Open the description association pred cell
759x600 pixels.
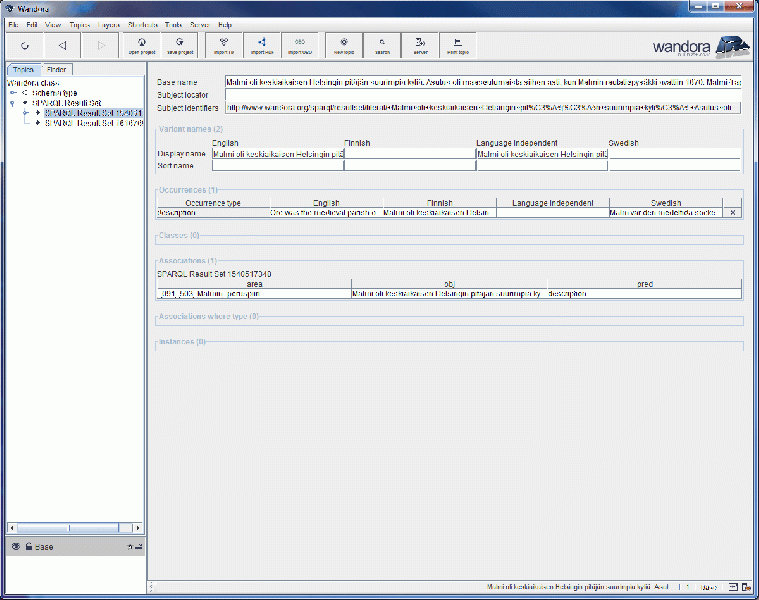pyautogui.click(x=643, y=294)
